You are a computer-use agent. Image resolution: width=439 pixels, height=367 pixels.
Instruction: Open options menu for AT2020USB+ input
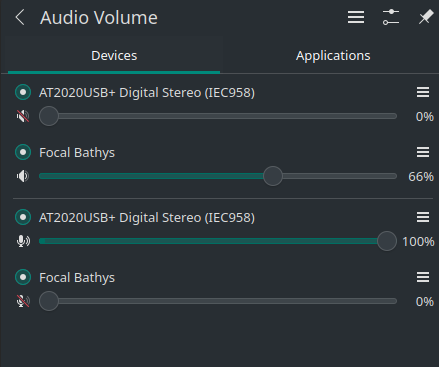click(423, 217)
